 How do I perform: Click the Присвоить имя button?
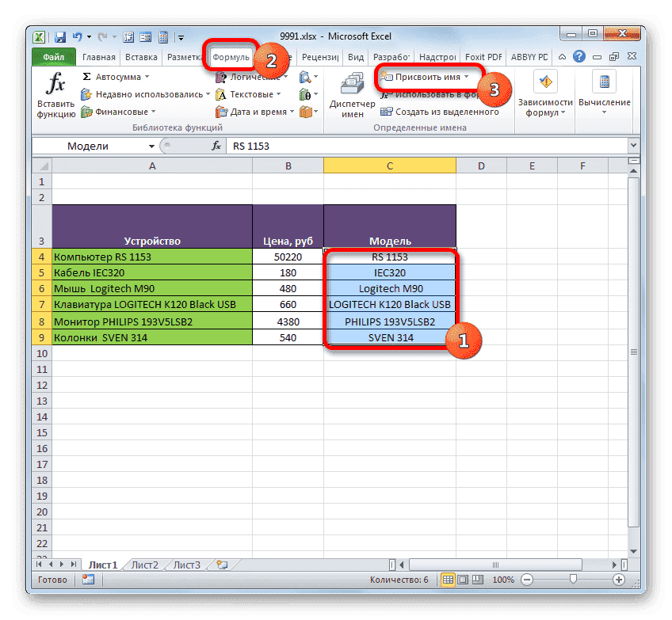(x=428, y=78)
